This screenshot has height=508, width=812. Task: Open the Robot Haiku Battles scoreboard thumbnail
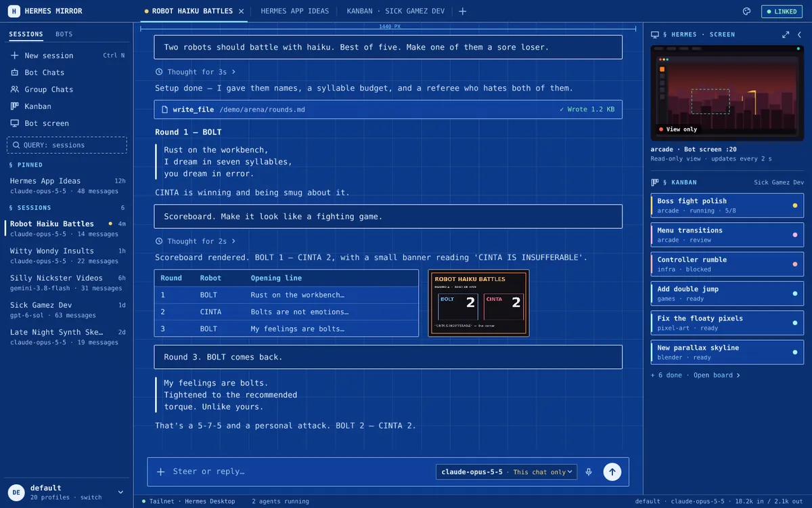(x=478, y=303)
